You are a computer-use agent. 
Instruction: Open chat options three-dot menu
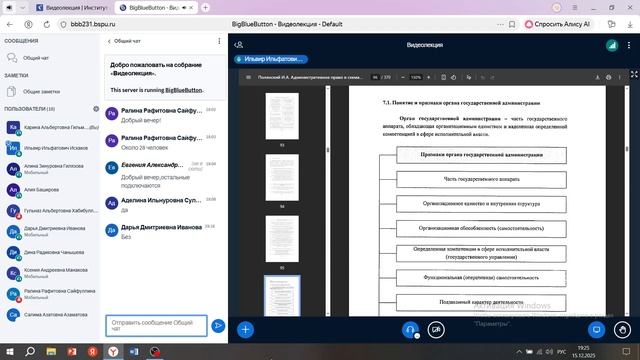(219, 41)
